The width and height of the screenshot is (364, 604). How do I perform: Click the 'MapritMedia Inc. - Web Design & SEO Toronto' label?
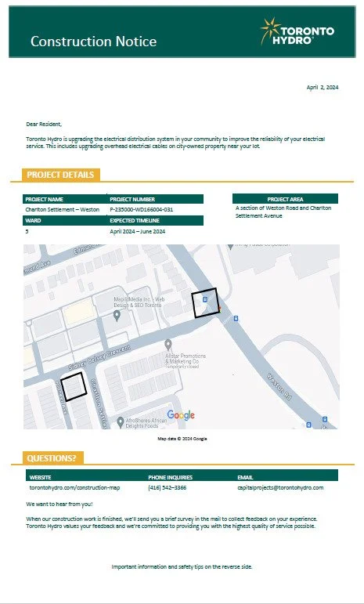139,302
